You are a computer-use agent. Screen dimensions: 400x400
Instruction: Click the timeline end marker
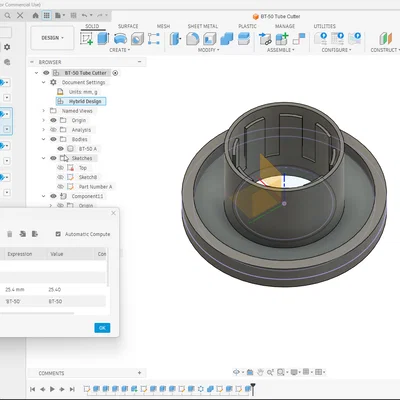(253, 388)
